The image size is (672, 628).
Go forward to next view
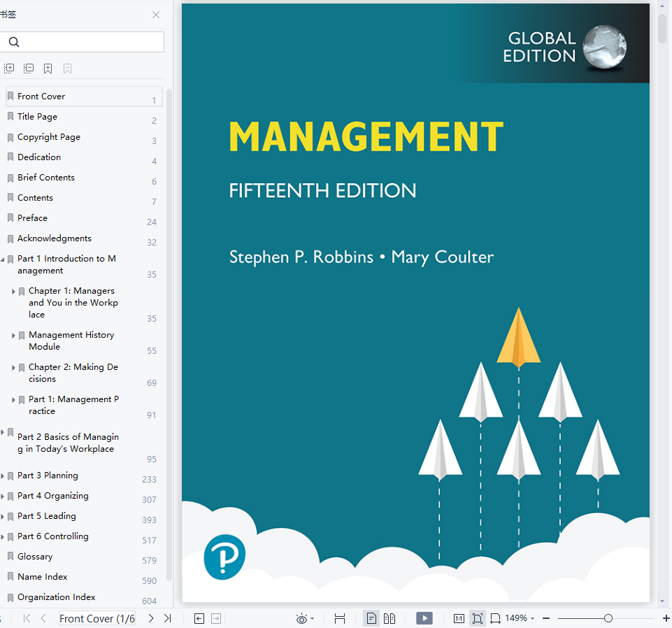click(x=217, y=619)
